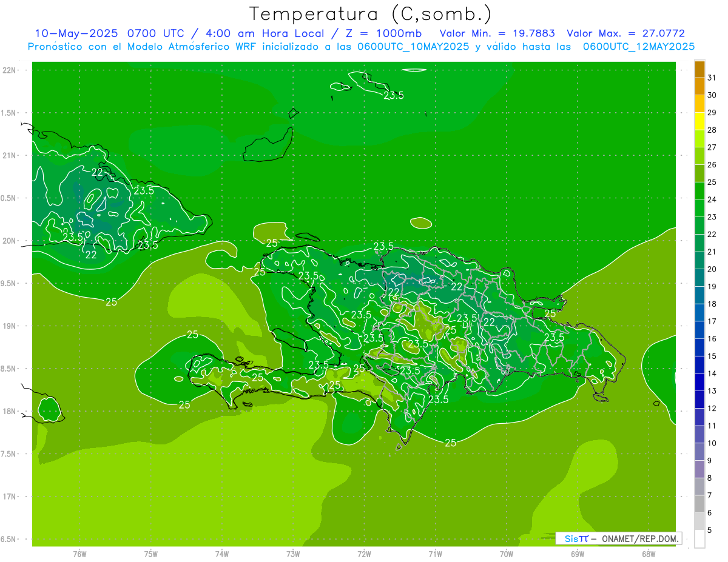Click the "68W" longitude axis label
The height and width of the screenshot is (562, 728).
pos(649,554)
